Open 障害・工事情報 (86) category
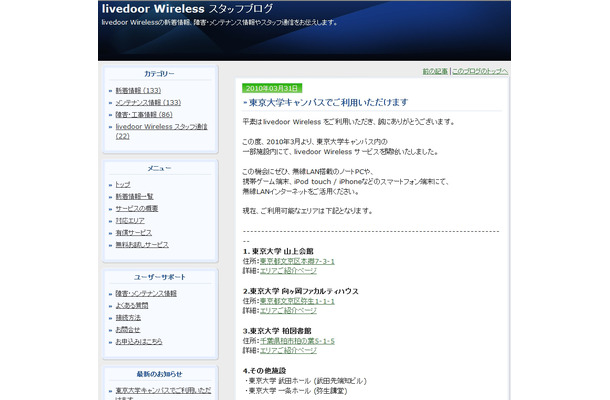The image size is (610, 400). pos(144,115)
